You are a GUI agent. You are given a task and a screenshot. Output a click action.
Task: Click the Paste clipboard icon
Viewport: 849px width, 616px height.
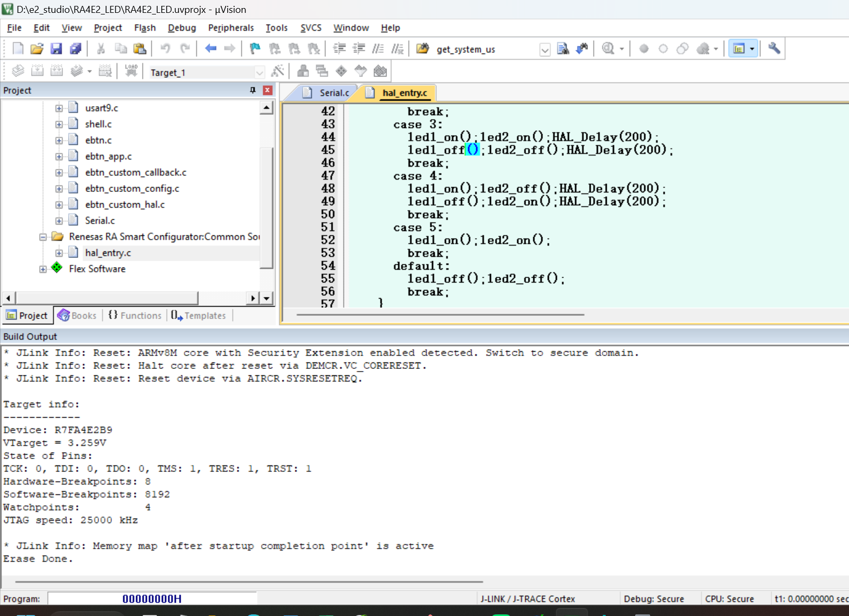(140, 49)
